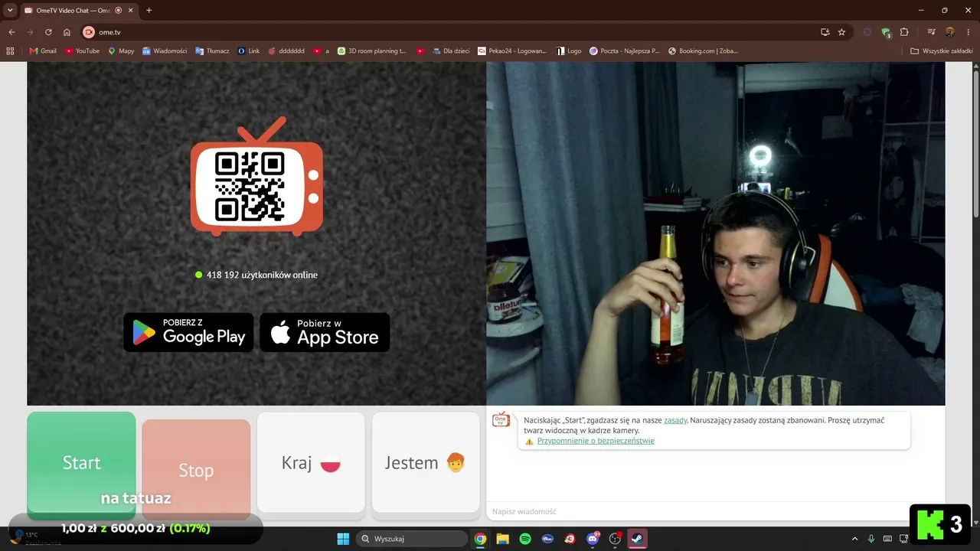Open the Wiadomości bookmark

[x=165, y=51]
